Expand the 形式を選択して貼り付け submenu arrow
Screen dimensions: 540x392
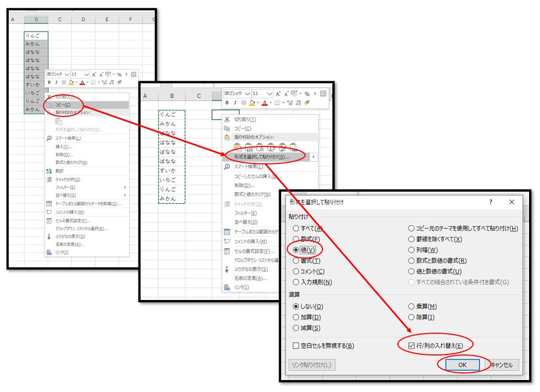click(313, 157)
